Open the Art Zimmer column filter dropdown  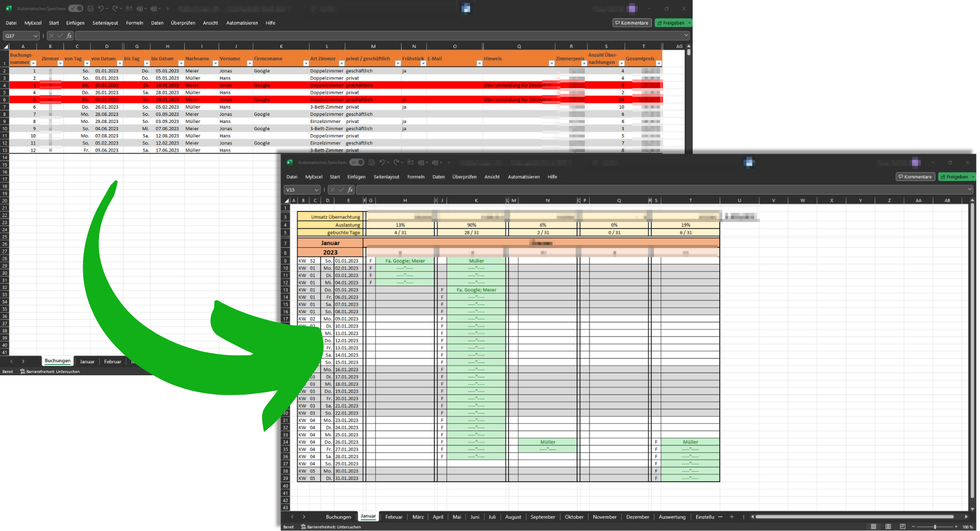(x=341, y=63)
